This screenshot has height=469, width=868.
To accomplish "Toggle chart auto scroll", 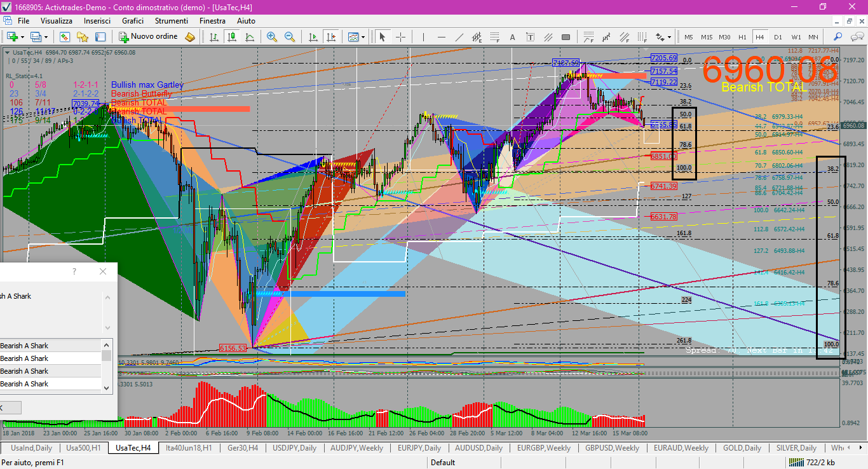I will (313, 37).
